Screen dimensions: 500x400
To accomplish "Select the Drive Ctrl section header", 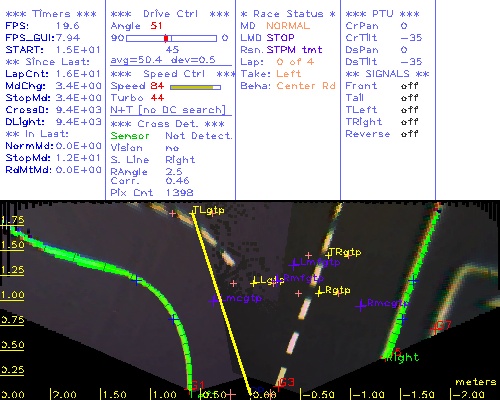I will [x=170, y=14].
